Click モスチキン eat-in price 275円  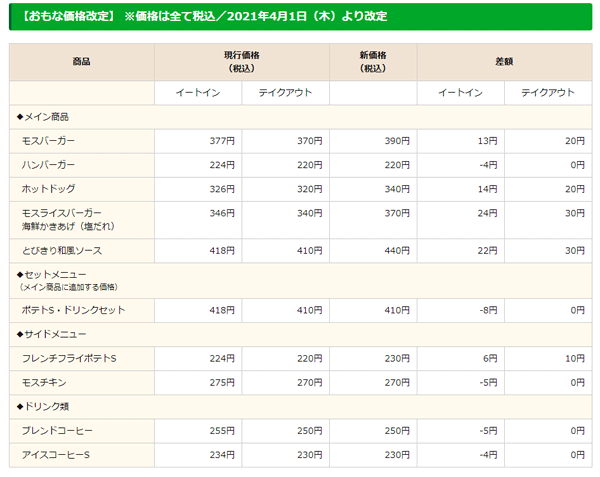click(x=222, y=383)
